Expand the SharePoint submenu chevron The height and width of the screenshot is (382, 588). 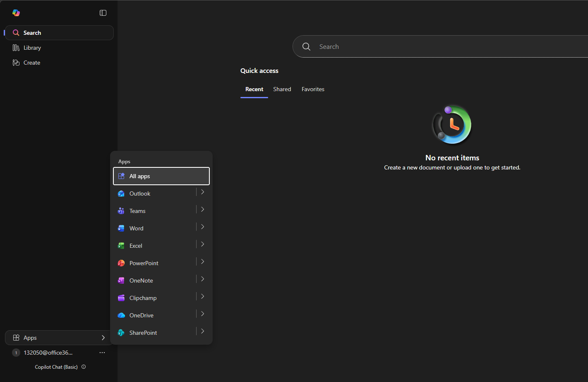(203, 331)
